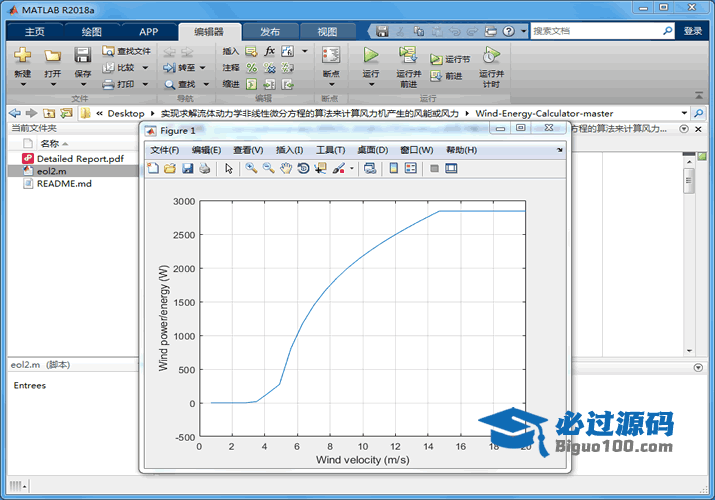Toggle the Edit Plot arrow tool
Viewport: 715px width, 500px height.
(x=229, y=169)
